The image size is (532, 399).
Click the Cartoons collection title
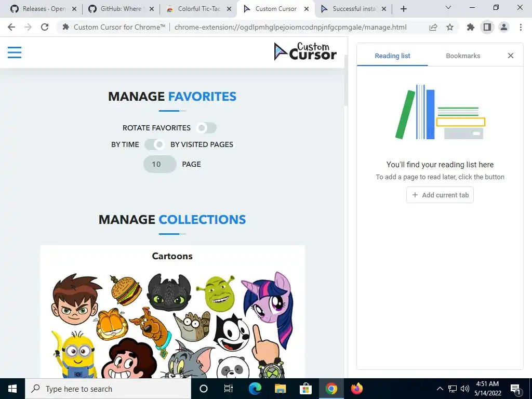click(x=172, y=256)
